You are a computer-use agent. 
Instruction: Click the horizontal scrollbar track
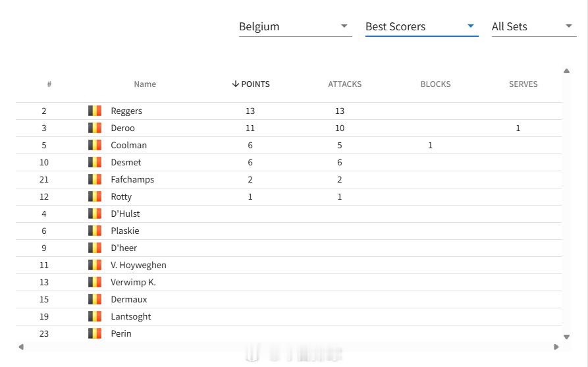(289, 347)
